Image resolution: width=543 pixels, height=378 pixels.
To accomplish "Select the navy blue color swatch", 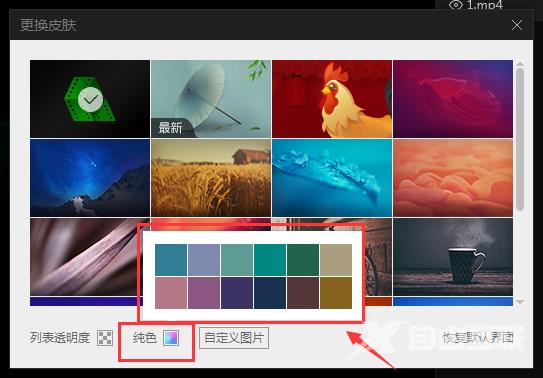I will pyautogui.click(x=270, y=292).
